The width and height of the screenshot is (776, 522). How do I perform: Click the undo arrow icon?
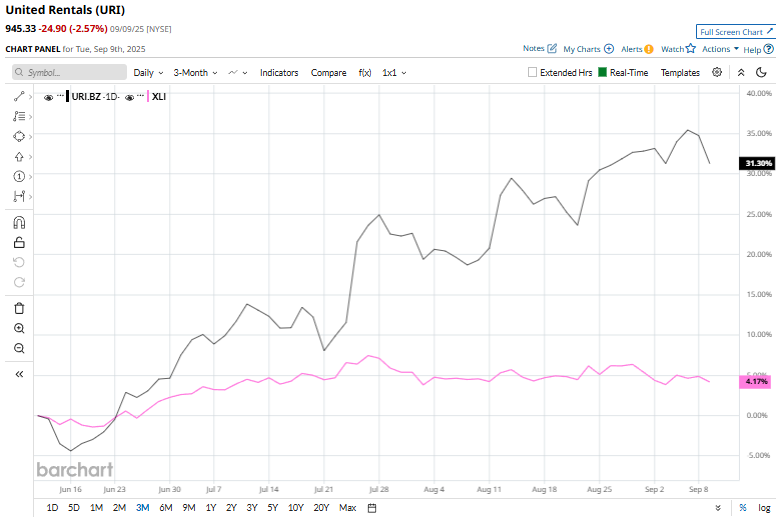pyautogui.click(x=19, y=262)
